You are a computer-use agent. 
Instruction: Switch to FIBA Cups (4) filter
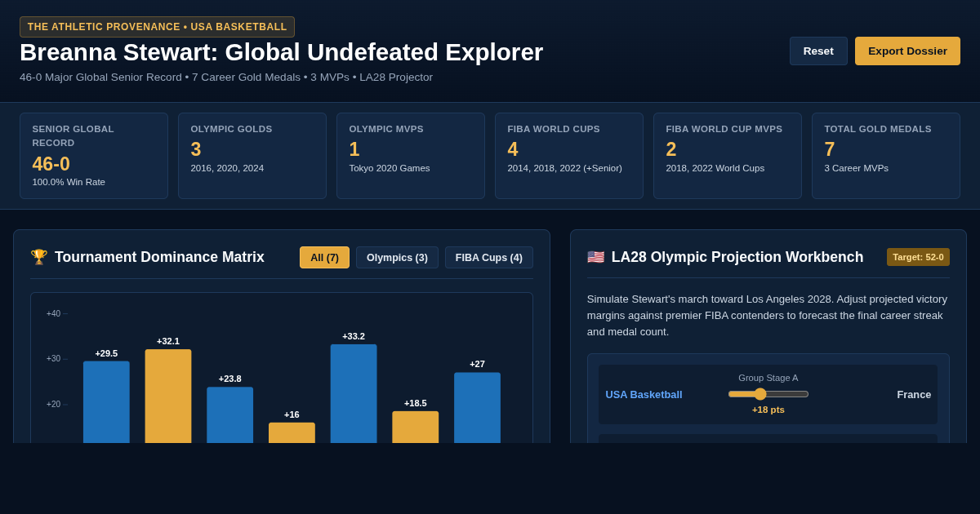coord(489,258)
